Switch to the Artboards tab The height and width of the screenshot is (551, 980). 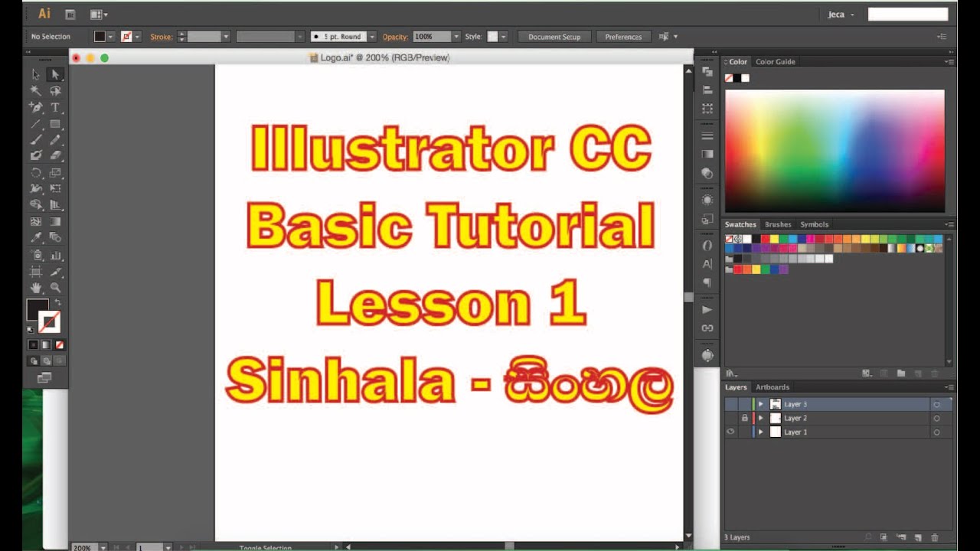point(773,387)
